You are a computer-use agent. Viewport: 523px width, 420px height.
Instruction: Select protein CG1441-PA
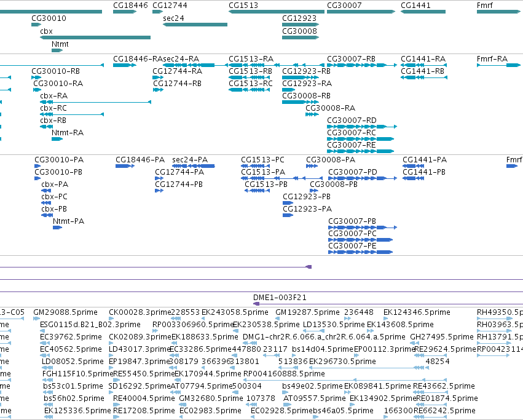point(425,160)
